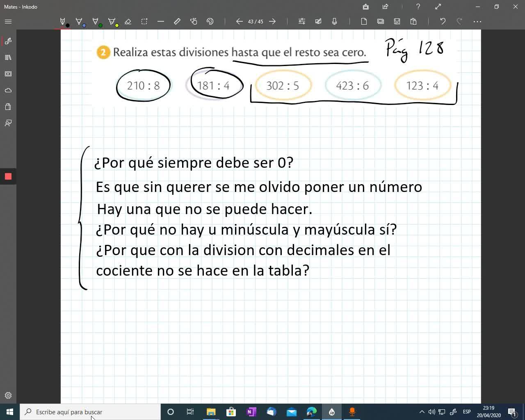
Task: Click the line starting 'Es que sin querer'
Action: (x=259, y=187)
